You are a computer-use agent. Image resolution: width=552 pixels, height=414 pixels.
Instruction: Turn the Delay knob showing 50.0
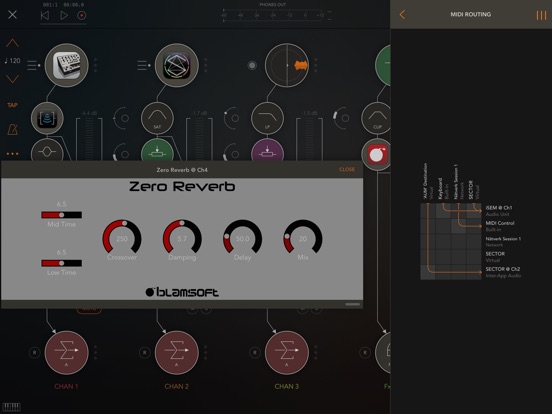point(243,238)
